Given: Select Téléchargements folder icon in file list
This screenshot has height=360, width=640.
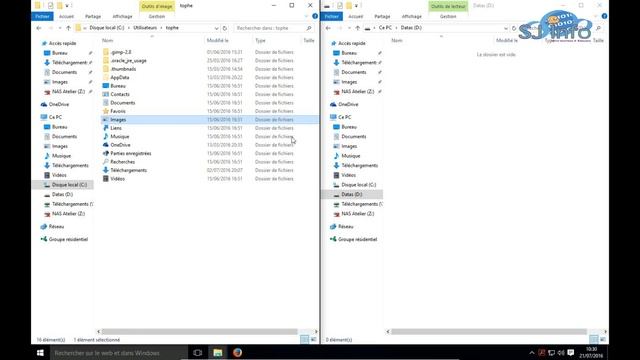Looking at the screenshot, I should (x=106, y=170).
